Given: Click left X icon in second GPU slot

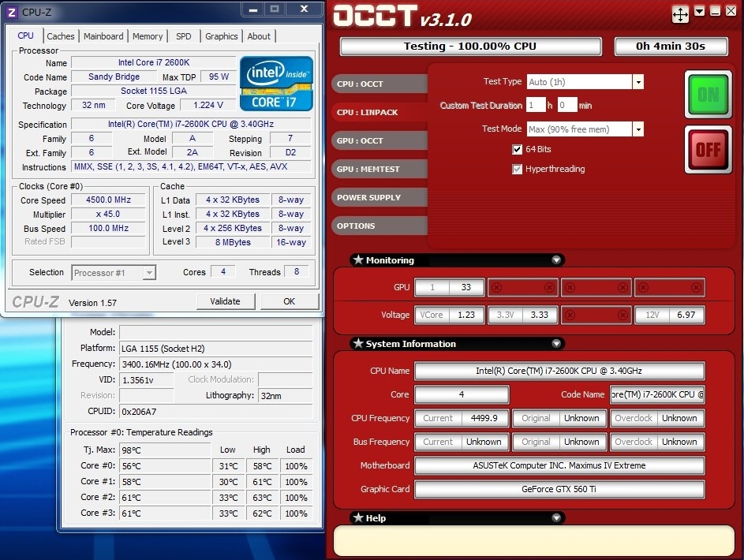Looking at the screenshot, I should (496, 287).
